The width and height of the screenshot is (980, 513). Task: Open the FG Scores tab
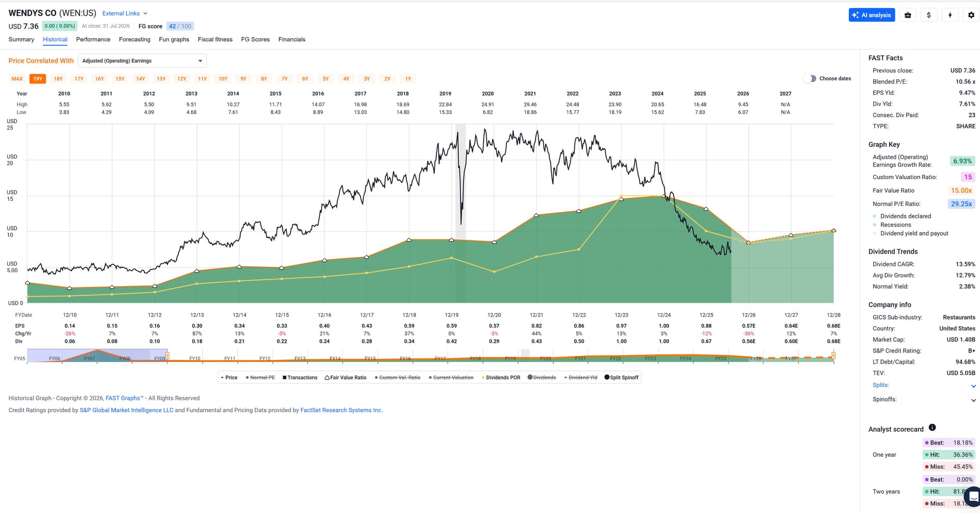(x=255, y=39)
